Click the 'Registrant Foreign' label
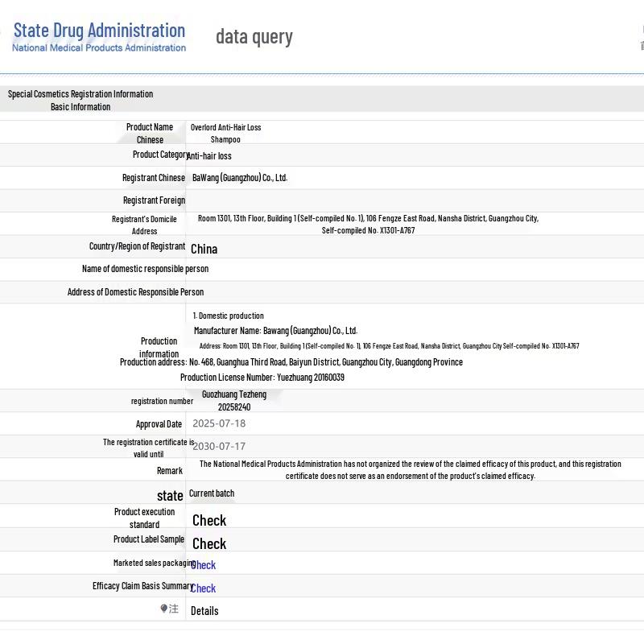644x644 pixels. click(154, 200)
